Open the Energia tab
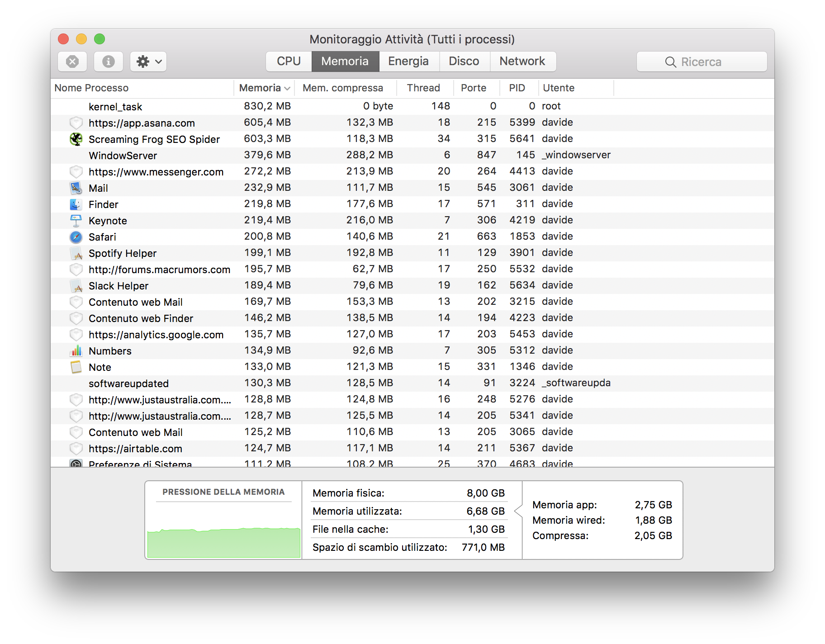This screenshot has width=825, height=644. pyautogui.click(x=408, y=62)
